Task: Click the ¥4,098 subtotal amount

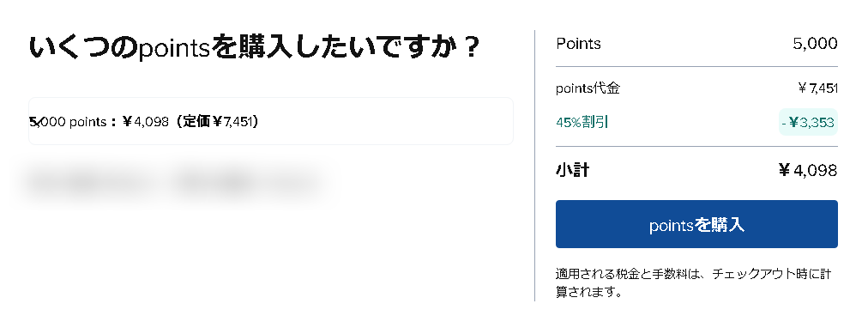Action: (x=808, y=170)
